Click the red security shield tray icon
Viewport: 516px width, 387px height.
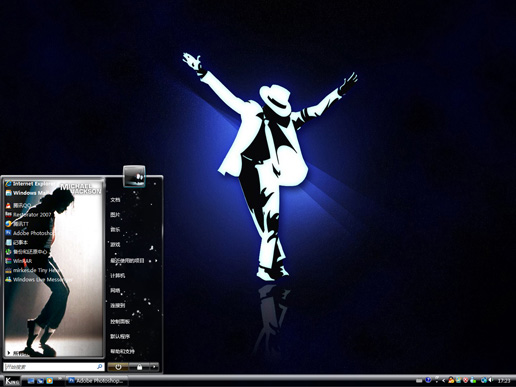[x=466, y=380]
